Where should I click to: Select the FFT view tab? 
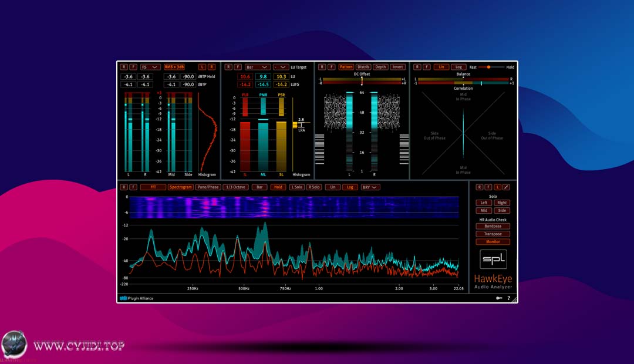pos(153,187)
